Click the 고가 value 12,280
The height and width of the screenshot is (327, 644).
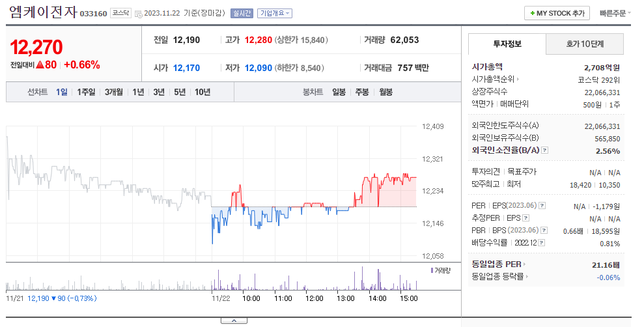pos(259,40)
